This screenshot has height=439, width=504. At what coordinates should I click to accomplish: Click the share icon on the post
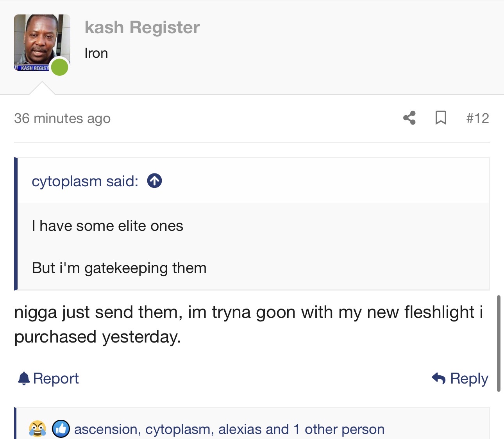pos(409,118)
